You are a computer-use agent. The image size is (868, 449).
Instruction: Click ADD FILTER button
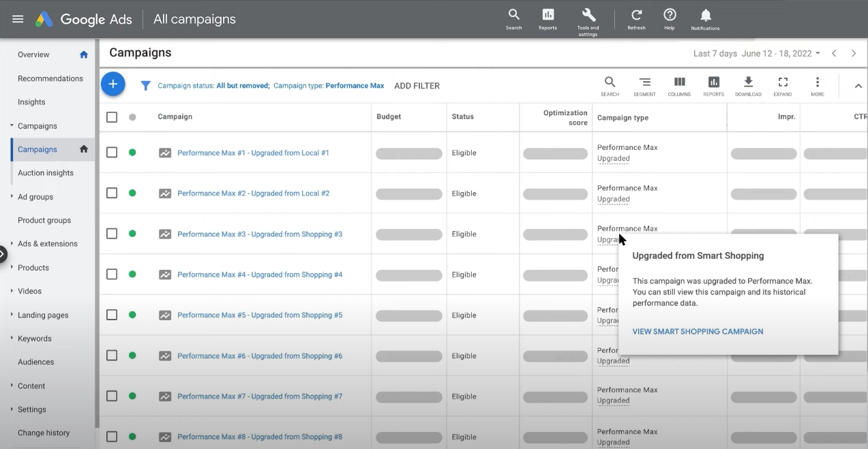(417, 86)
